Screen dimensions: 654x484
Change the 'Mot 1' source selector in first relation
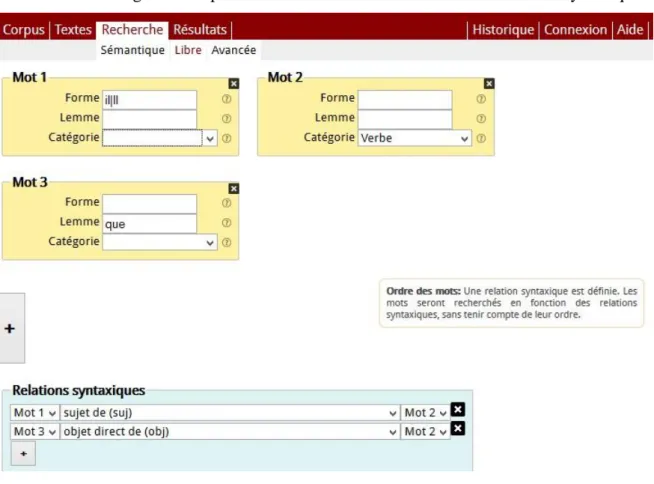point(35,413)
